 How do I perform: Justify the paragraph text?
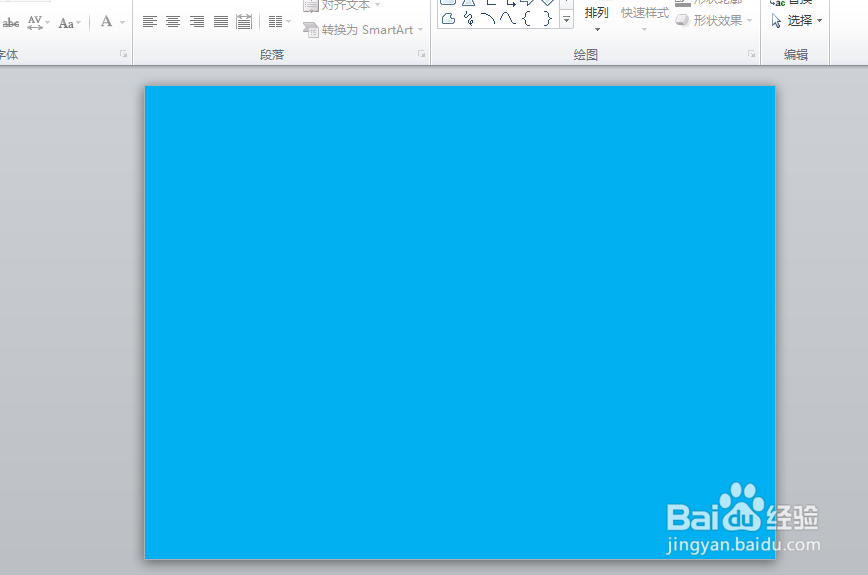click(x=220, y=22)
